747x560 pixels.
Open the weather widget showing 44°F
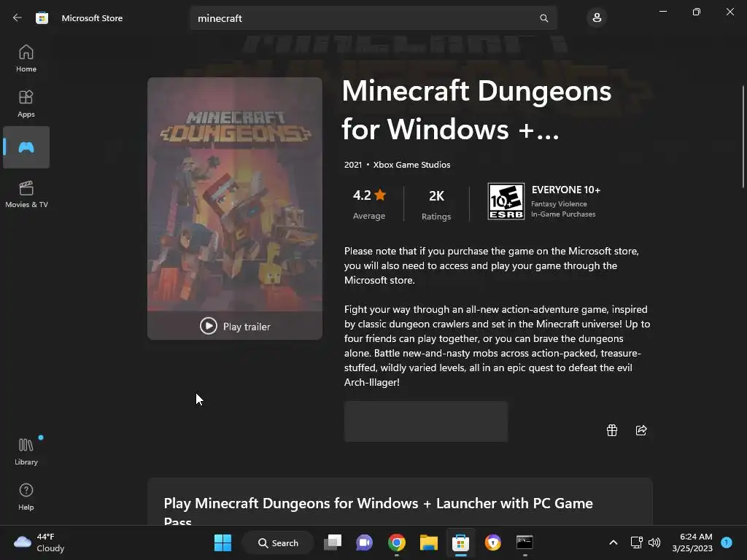[x=39, y=542]
